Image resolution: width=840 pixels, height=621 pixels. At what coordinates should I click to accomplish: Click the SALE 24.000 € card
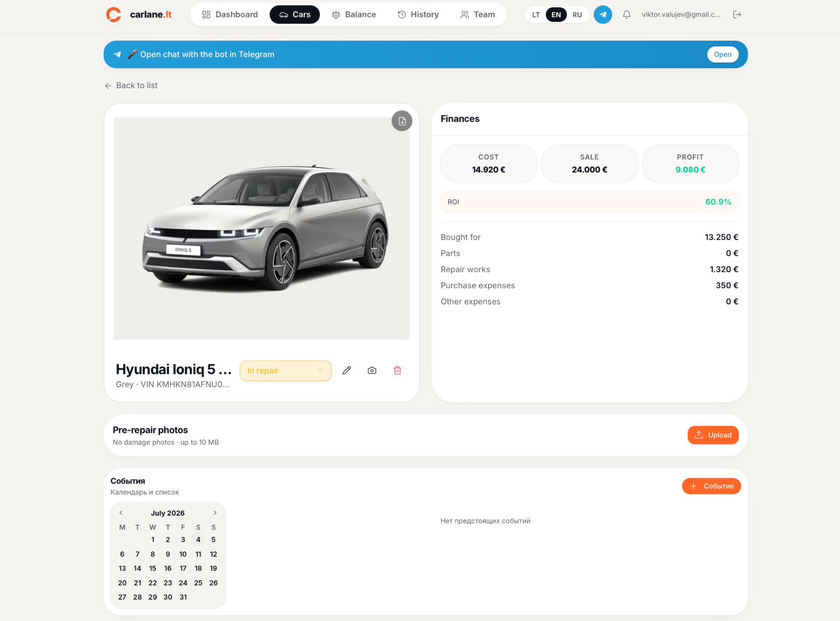(589, 164)
